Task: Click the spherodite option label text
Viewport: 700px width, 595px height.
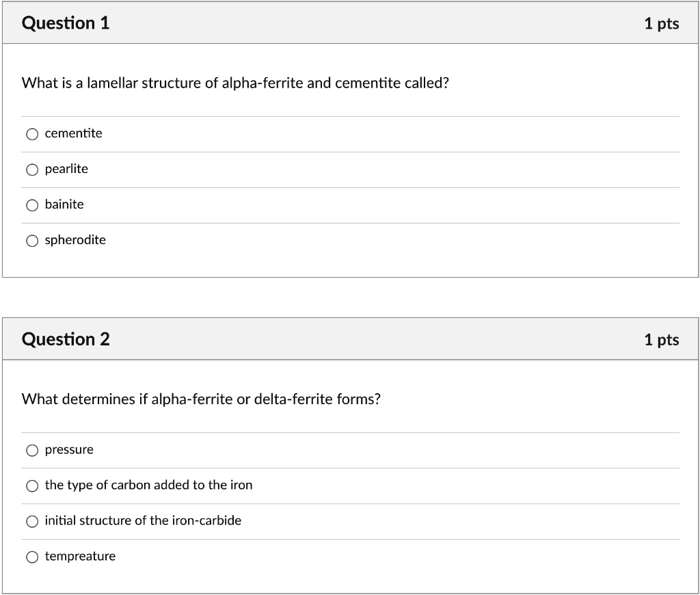Action: [75, 240]
